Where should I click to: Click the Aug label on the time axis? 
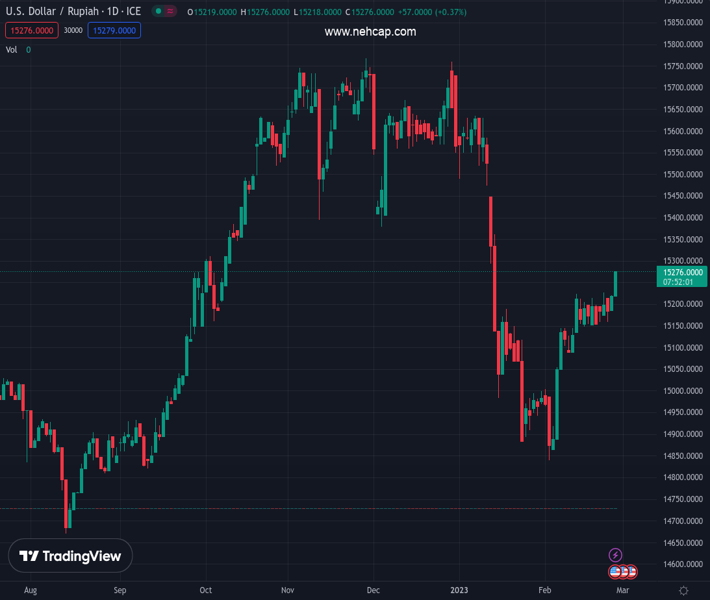click(30, 591)
